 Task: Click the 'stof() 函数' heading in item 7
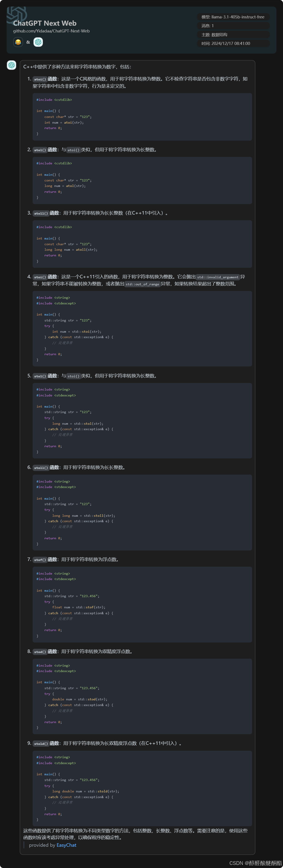tap(45, 559)
